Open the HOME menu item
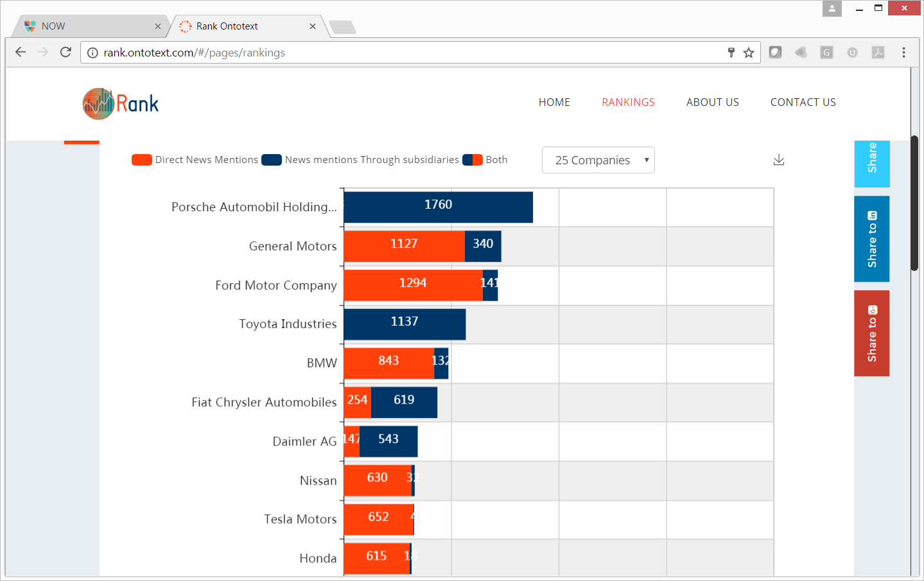 pyautogui.click(x=554, y=102)
